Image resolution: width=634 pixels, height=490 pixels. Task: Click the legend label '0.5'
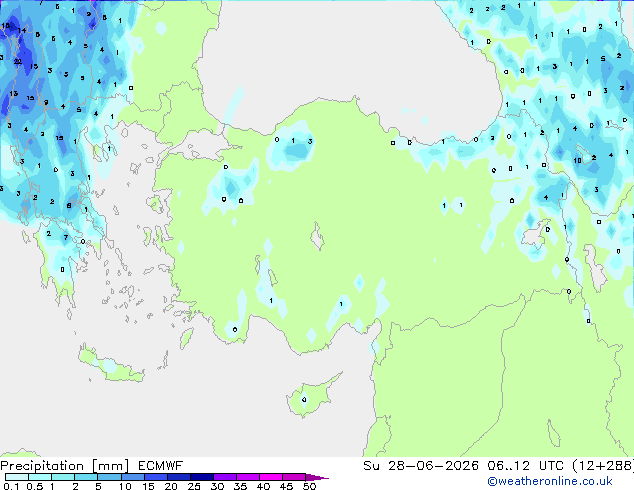point(34,486)
